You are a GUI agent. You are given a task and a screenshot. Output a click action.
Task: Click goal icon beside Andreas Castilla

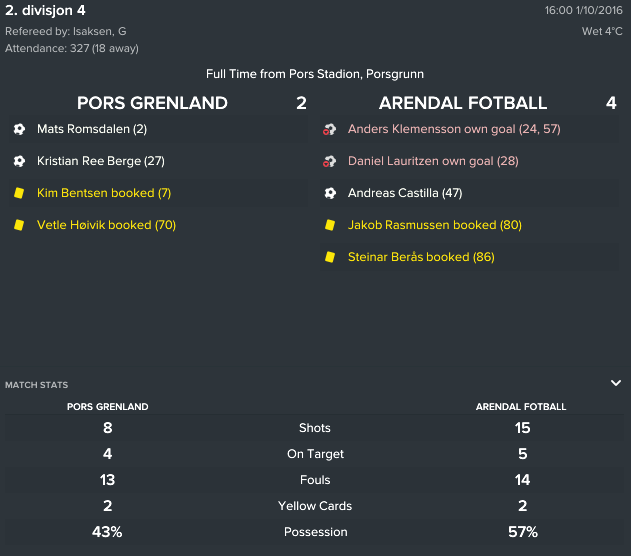click(330, 193)
